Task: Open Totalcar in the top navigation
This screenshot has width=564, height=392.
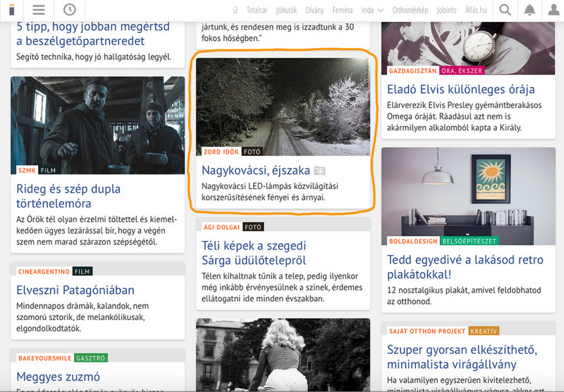Action: pyautogui.click(x=257, y=11)
